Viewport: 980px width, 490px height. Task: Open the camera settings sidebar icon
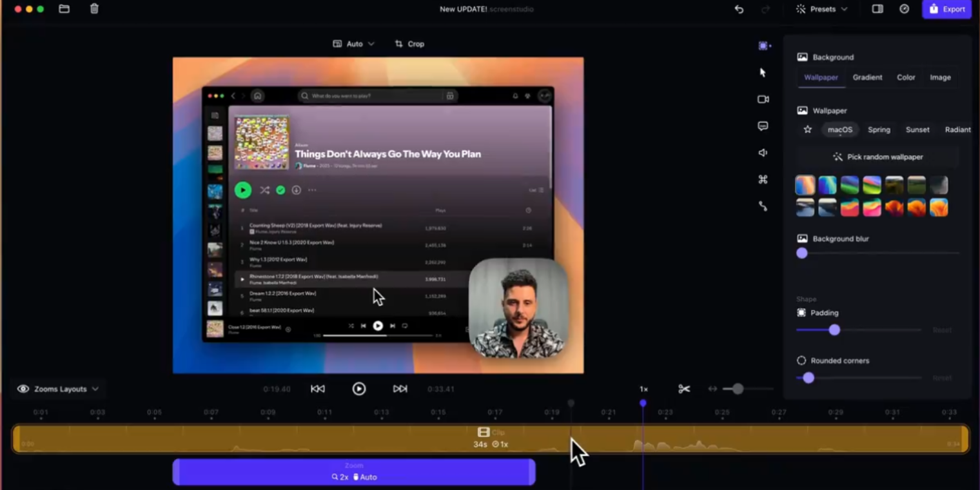pyautogui.click(x=763, y=99)
